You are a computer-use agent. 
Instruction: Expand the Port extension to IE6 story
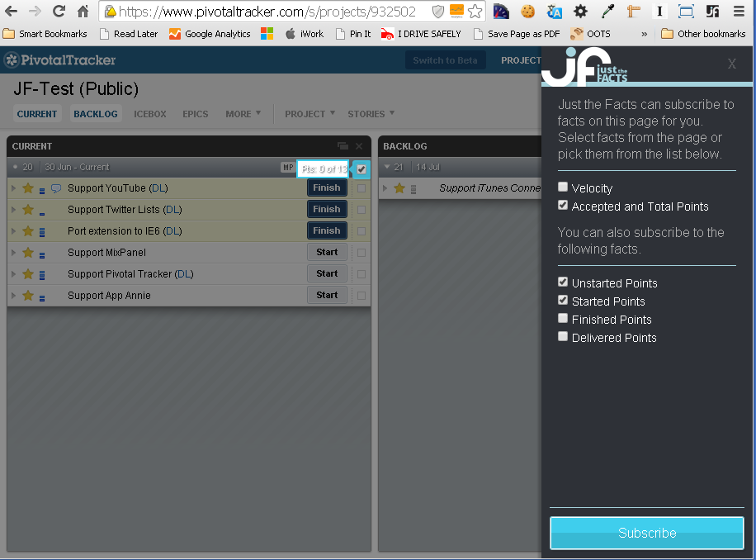(x=13, y=231)
